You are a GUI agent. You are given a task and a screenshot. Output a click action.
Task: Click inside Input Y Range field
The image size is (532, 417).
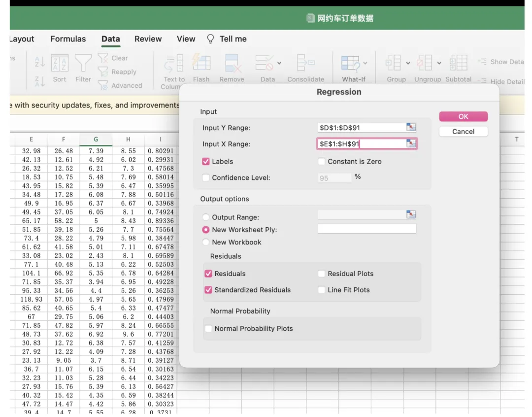click(362, 127)
